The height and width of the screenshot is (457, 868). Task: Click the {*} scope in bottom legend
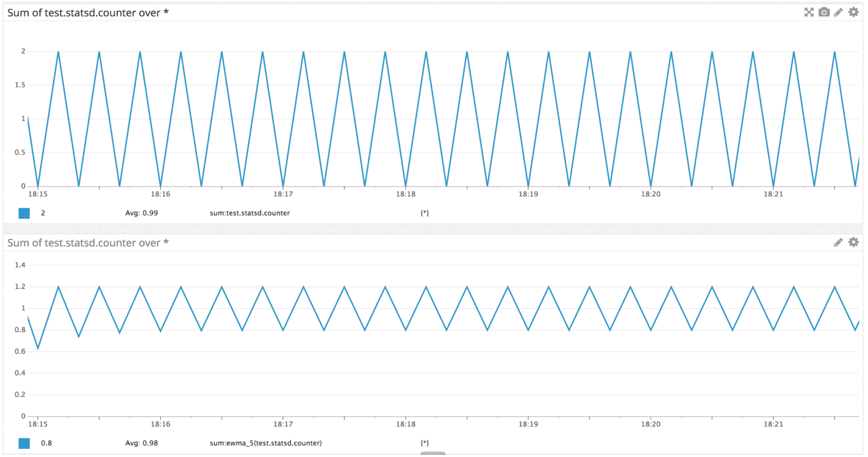(425, 443)
